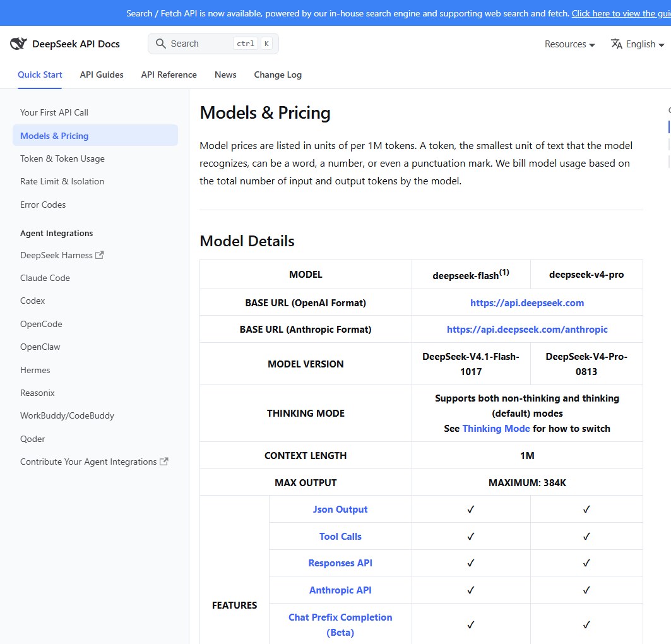The image size is (671, 644).
Task: Open the OpenCode integration page
Action: click(x=41, y=324)
